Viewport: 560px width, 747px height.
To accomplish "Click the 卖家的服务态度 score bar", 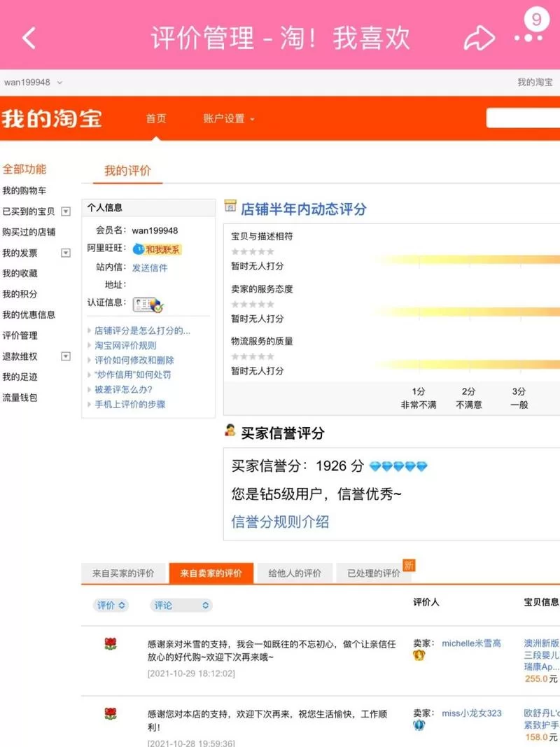I will tap(467, 312).
